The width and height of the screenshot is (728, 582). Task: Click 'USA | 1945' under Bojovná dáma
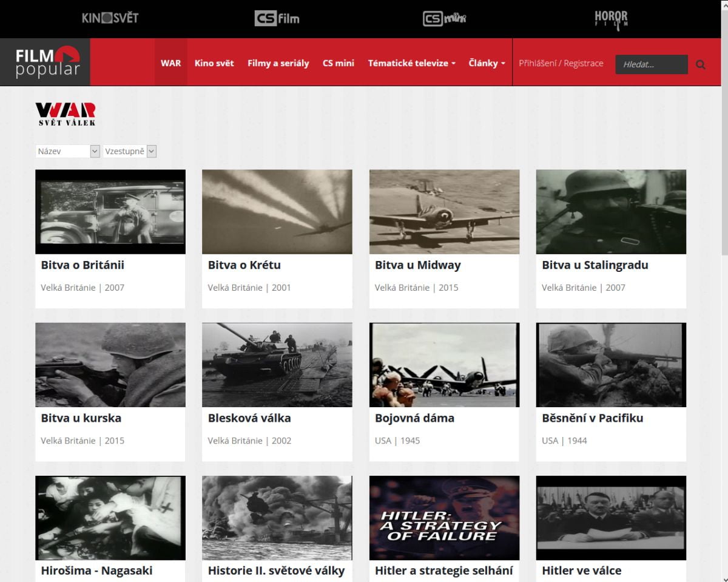click(397, 441)
